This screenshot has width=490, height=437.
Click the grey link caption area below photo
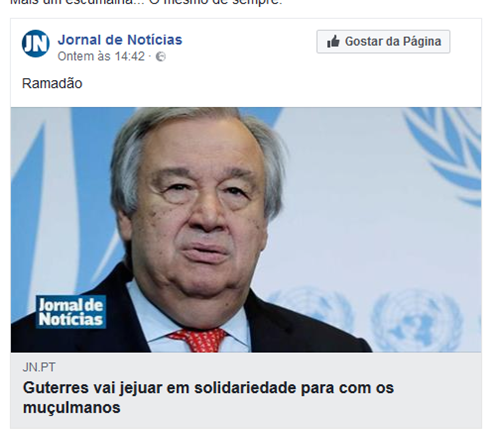tap(246, 390)
